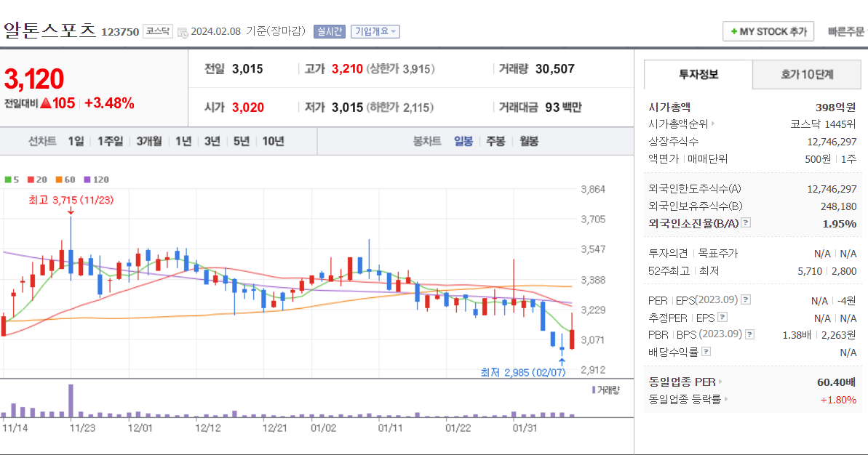Click the 최저 2,985 (02/07) chart marker

[x=523, y=373]
